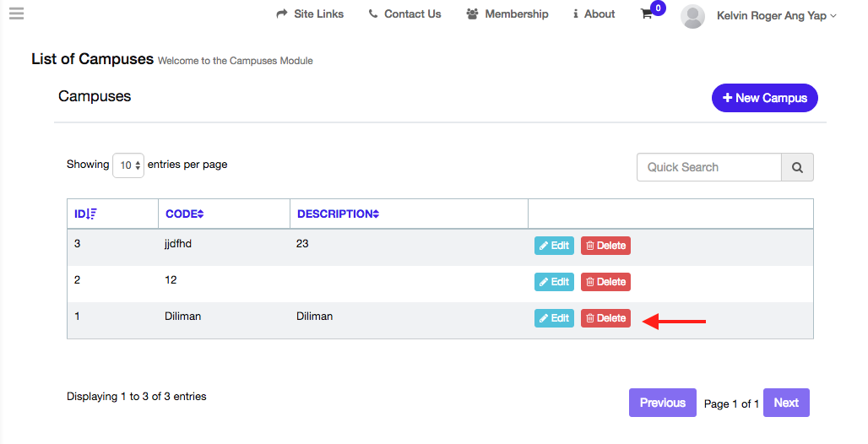Image resolution: width=868 pixels, height=444 pixels.
Task: Edit the jjdfhd campus row
Action: (554, 246)
